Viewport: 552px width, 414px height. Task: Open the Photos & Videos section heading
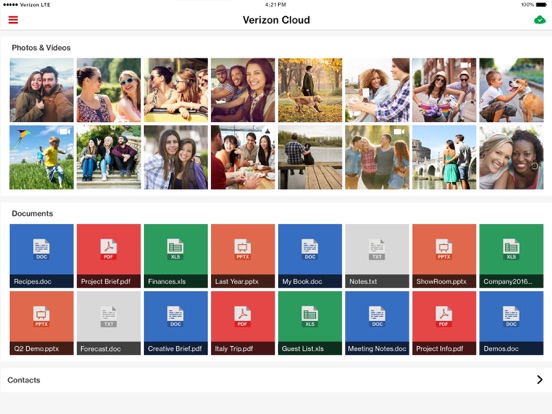pos(41,48)
